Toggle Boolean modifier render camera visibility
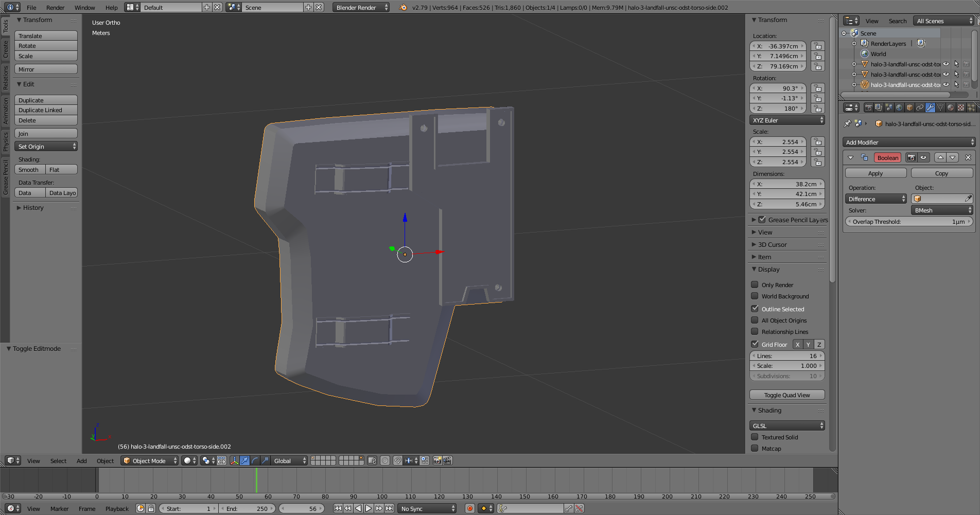The width and height of the screenshot is (980, 515). pos(912,157)
